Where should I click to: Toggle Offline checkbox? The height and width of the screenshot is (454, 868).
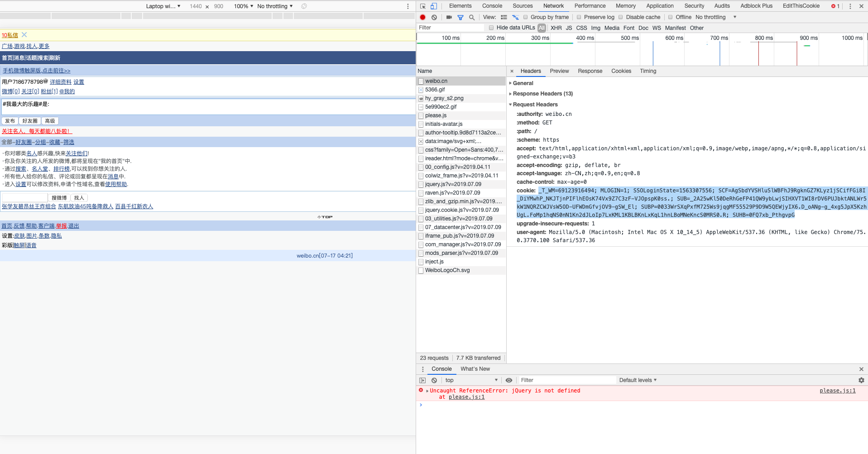[671, 17]
